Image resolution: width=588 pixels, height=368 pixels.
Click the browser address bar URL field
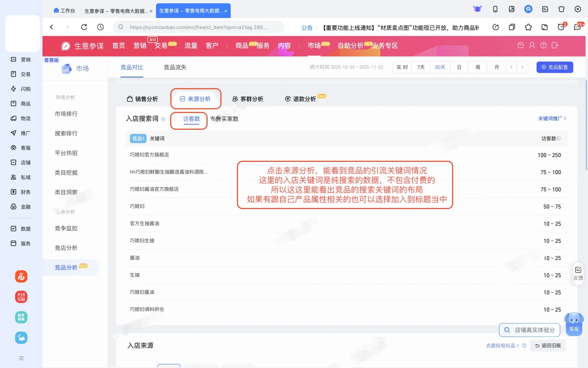point(198,27)
